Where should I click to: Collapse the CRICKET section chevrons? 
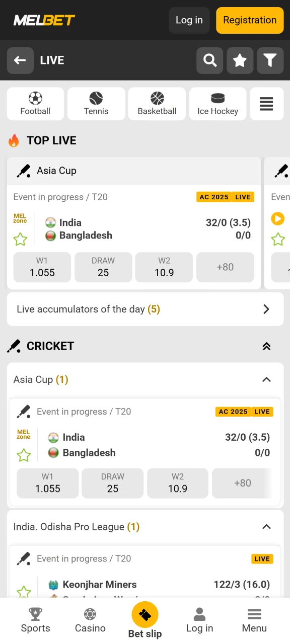point(266,346)
